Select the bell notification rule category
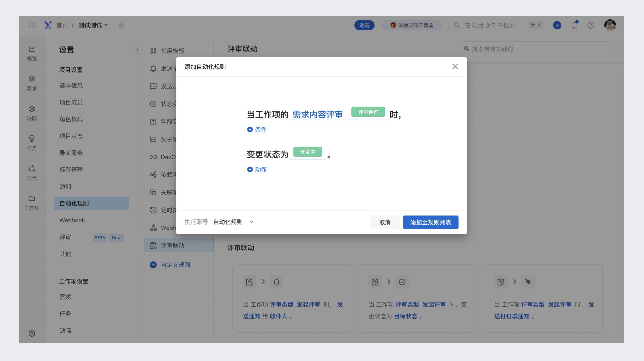Image resolution: width=644 pixels, height=361 pixels. (153, 69)
